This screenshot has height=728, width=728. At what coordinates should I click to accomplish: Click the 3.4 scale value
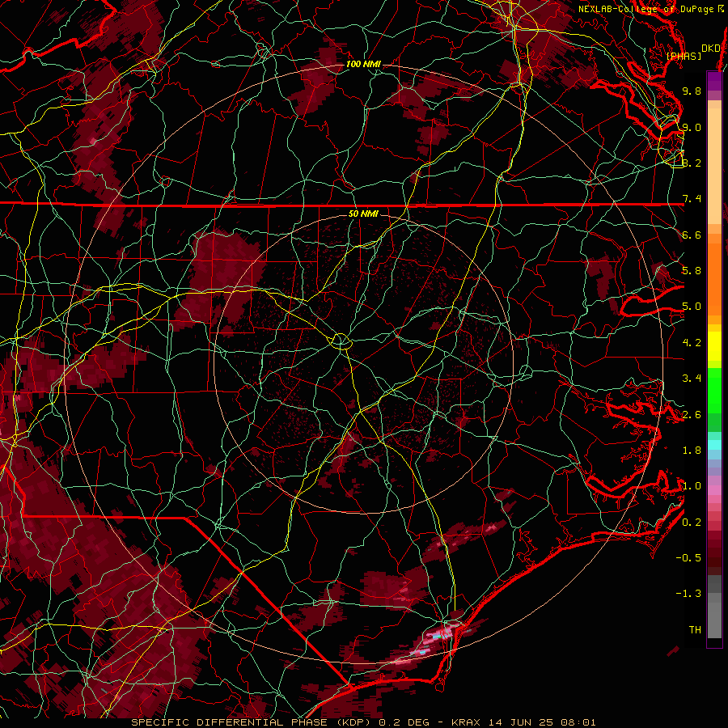pos(692,379)
